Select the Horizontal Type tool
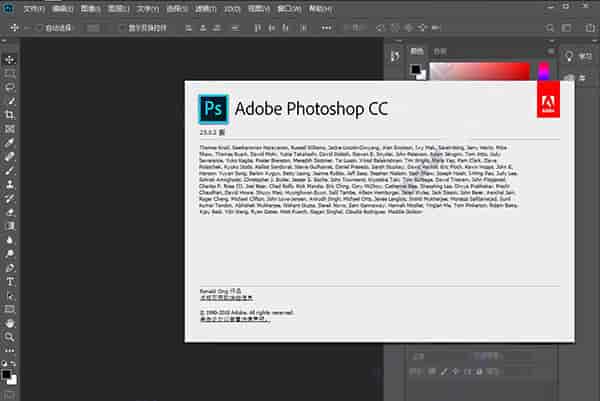 pyautogui.click(x=10, y=282)
